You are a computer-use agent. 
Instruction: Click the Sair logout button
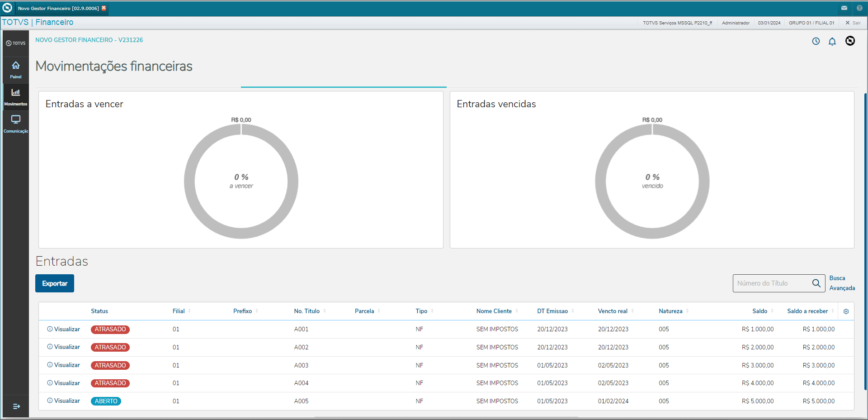pyautogui.click(x=853, y=23)
